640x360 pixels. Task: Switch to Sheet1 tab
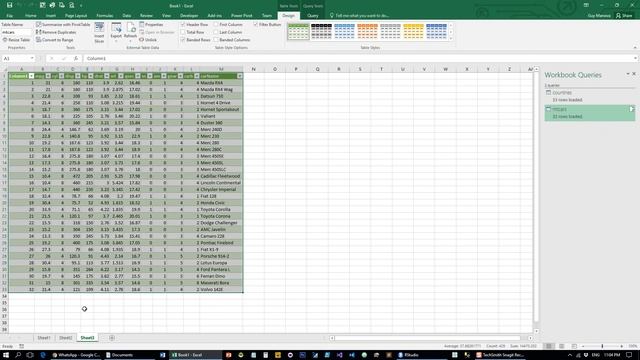[x=44, y=338]
